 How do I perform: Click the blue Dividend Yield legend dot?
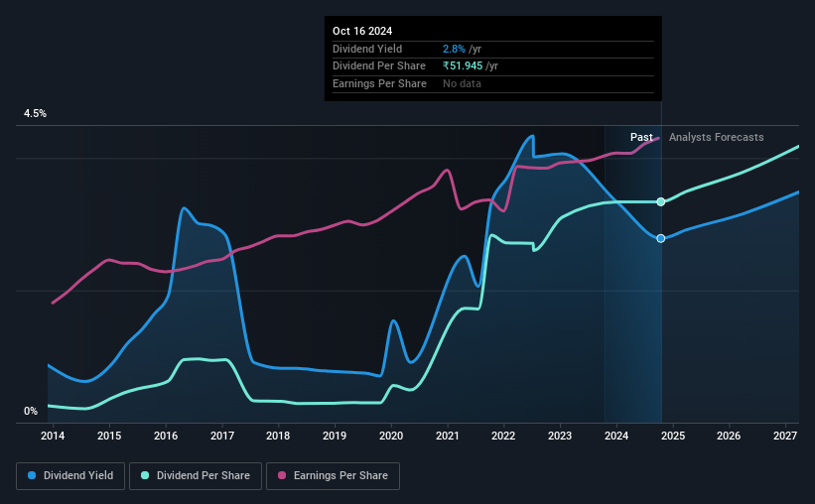[32, 475]
